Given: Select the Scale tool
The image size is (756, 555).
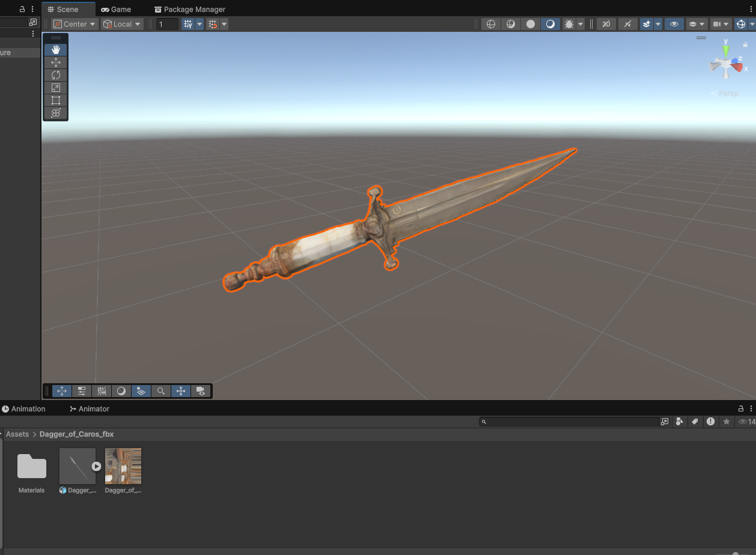Looking at the screenshot, I should (56, 88).
